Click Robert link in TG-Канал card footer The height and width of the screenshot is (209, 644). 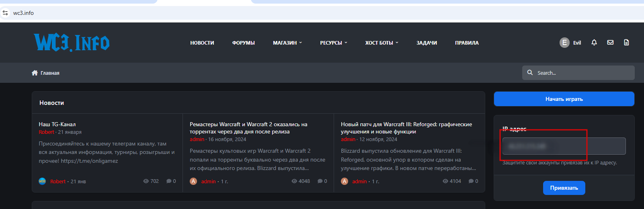(58, 181)
